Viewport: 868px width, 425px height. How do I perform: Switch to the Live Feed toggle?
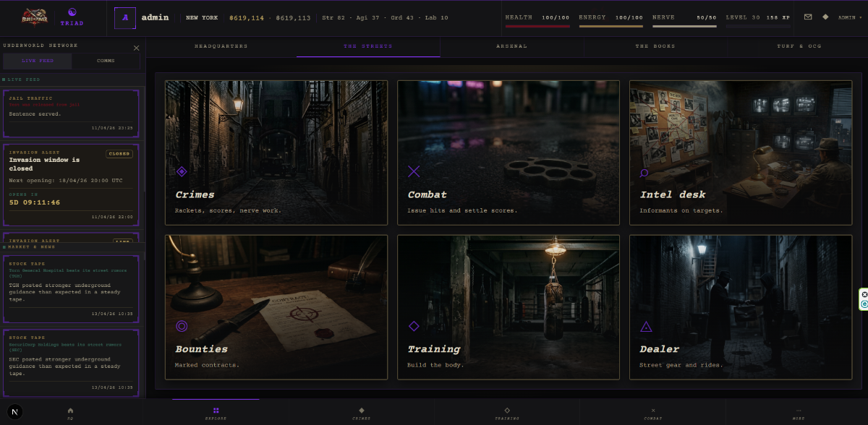(38, 61)
